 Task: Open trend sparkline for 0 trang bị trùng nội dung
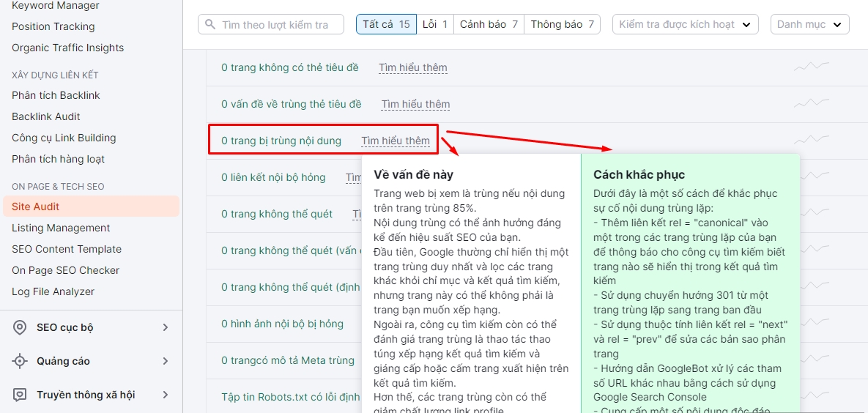(x=812, y=141)
